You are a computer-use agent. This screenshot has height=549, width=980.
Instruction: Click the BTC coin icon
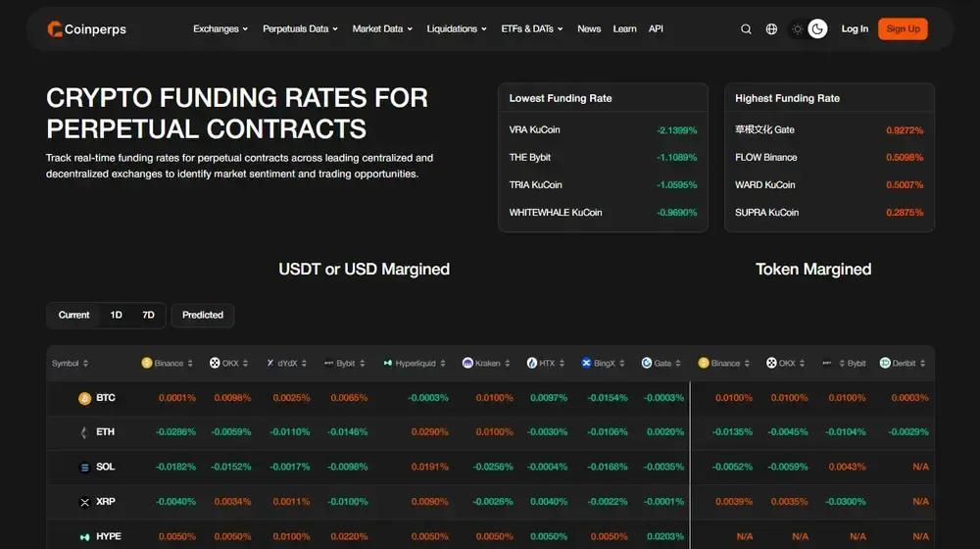pyautogui.click(x=84, y=398)
